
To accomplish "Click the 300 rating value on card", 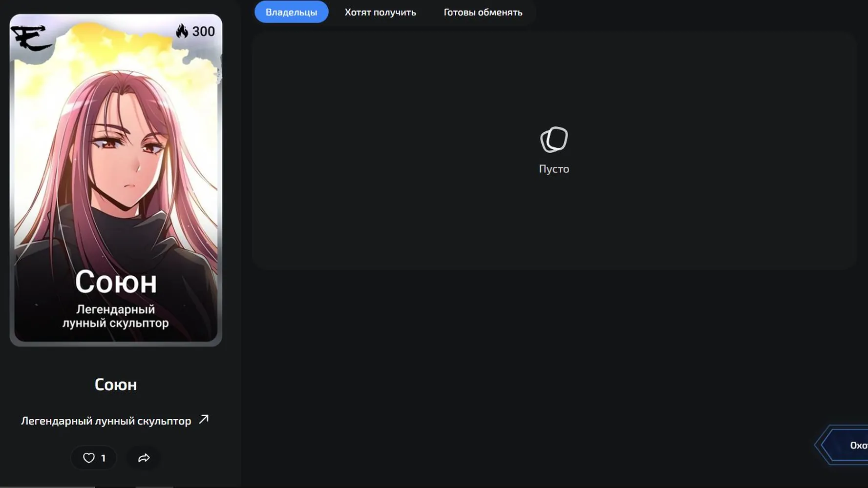I will [x=203, y=31].
